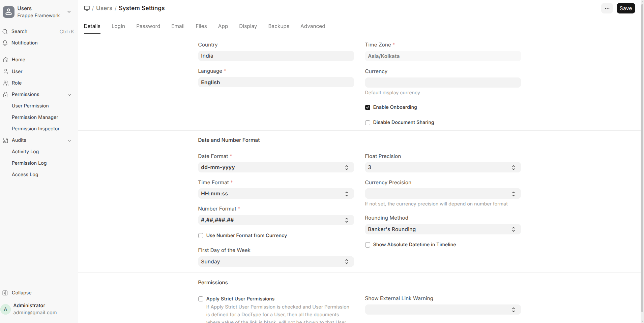Switch to the Backups tab

(279, 26)
